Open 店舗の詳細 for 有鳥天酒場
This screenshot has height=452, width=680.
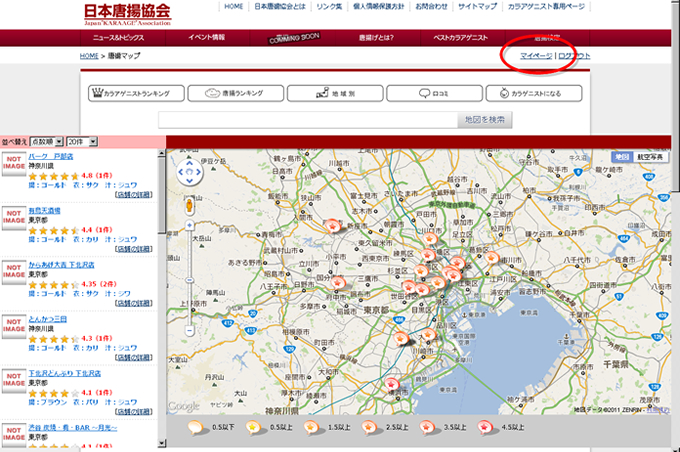134,249
